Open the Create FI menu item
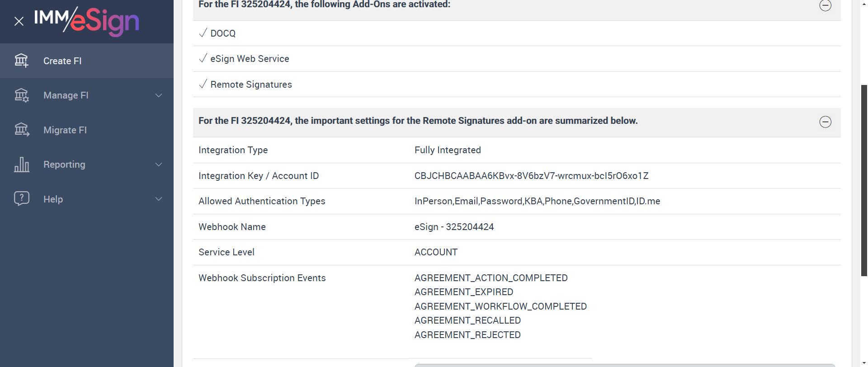 [62, 61]
